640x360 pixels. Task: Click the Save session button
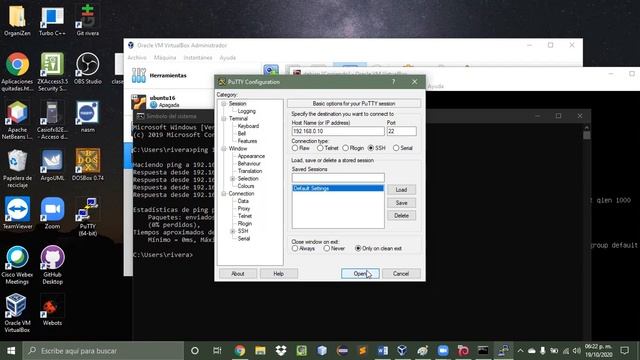[x=401, y=202]
